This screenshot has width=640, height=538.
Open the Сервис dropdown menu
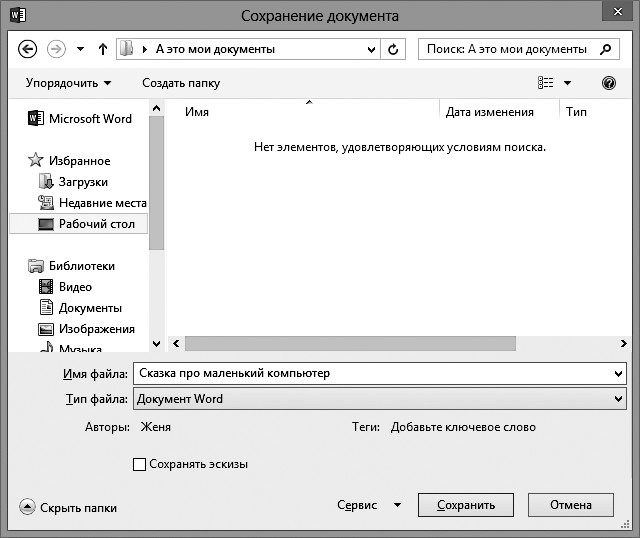[368, 505]
